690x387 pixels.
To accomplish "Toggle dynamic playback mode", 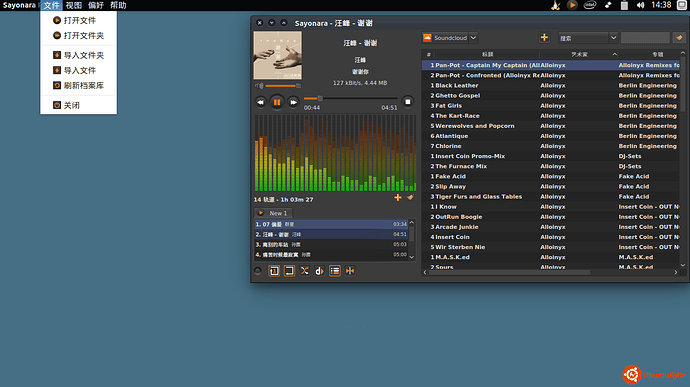I will [319, 271].
